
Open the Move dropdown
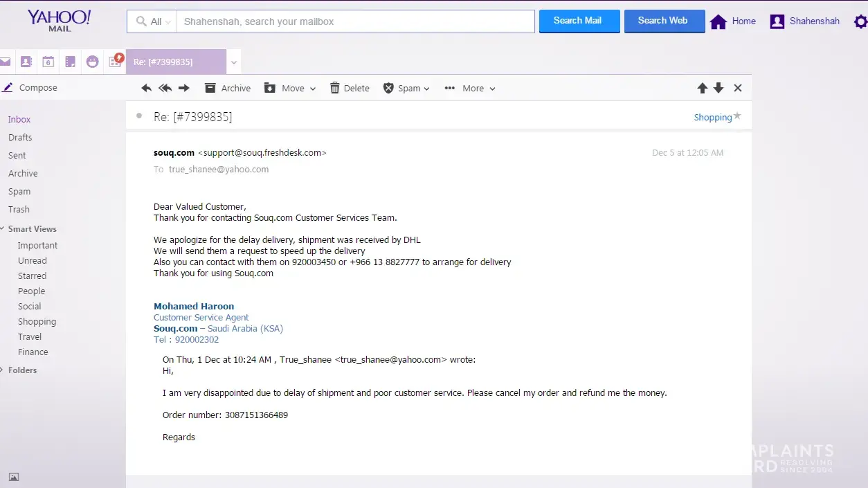[x=290, y=88]
